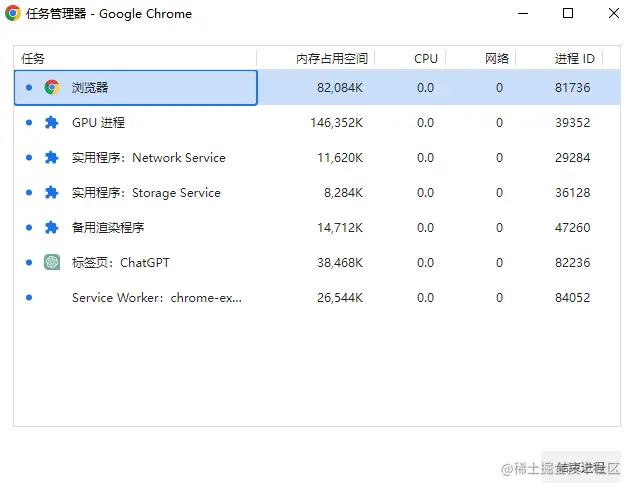
Task: Click the blue dot next to Service Worker
Action: point(29,298)
